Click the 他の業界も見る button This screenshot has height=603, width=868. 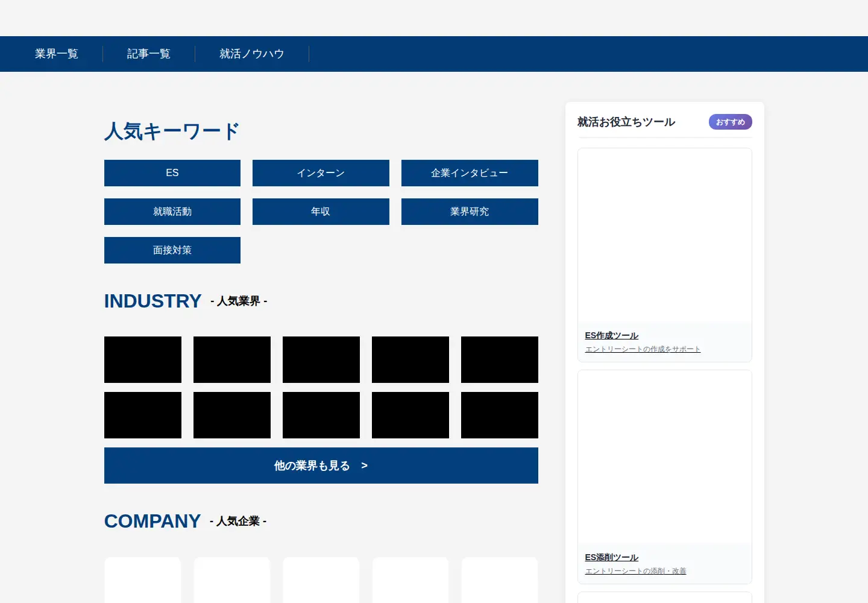tap(321, 466)
